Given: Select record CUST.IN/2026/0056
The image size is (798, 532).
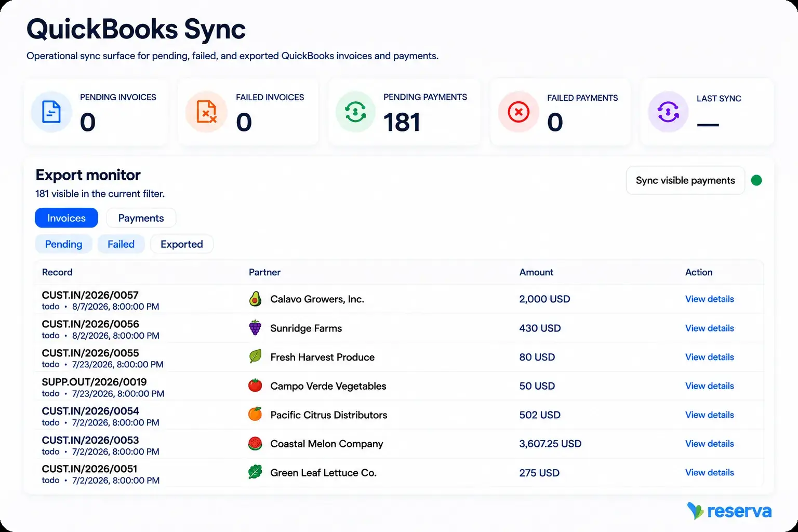Looking at the screenshot, I should 90,324.
